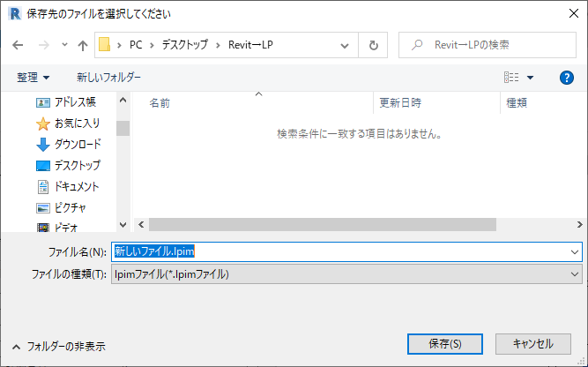Click the view layout icon
Viewport: 588px width, 367px height.
(x=511, y=78)
